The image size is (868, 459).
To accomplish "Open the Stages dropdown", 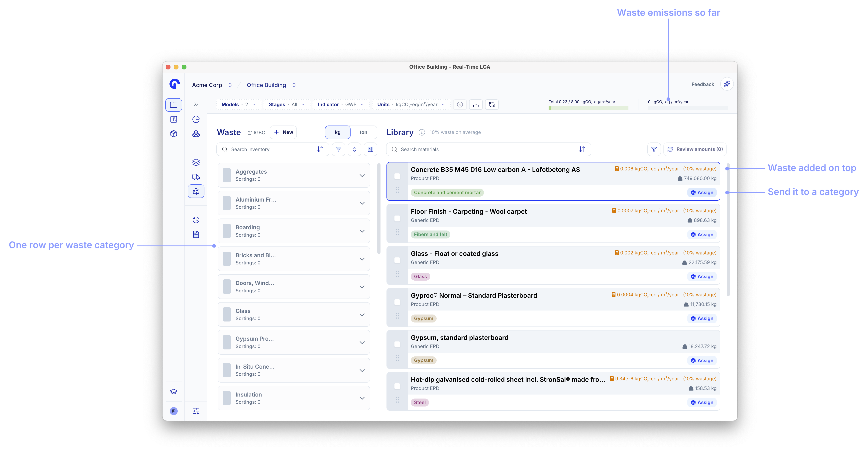I will coord(286,104).
